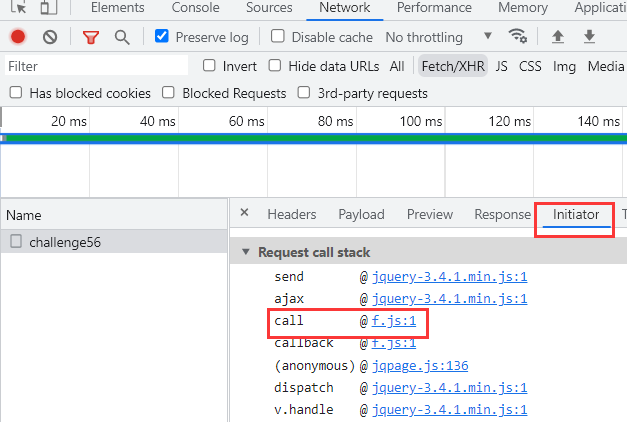Uncheck the Preserve log checkbox
The image size is (627, 422).
click(x=162, y=37)
